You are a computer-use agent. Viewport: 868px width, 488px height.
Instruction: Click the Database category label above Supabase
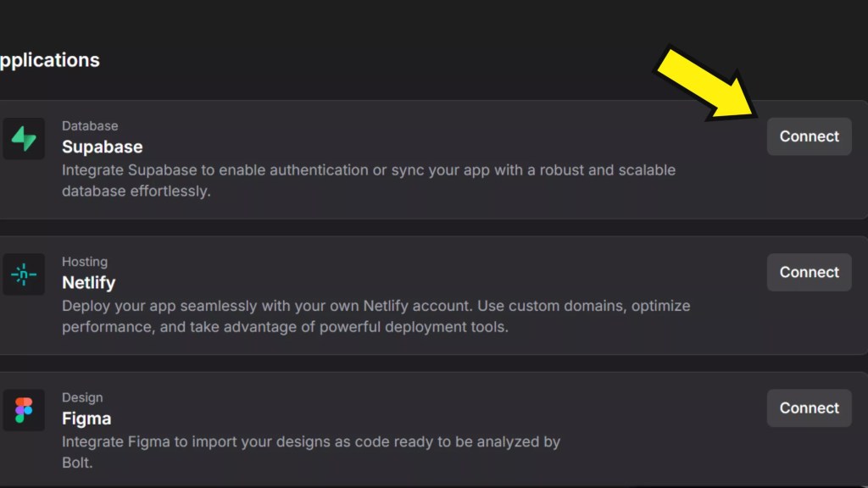(90, 125)
